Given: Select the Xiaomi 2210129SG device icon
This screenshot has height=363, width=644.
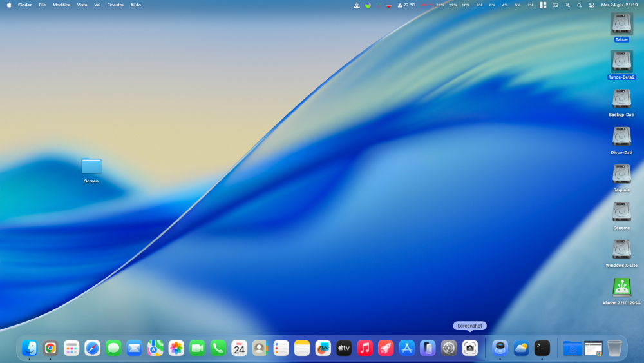Looking at the screenshot, I should 621,287.
